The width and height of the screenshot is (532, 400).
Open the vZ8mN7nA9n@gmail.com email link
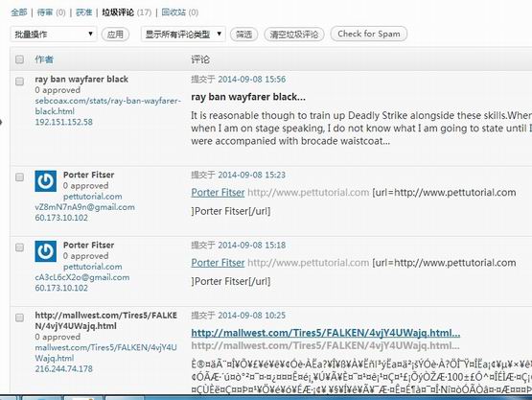(84, 207)
